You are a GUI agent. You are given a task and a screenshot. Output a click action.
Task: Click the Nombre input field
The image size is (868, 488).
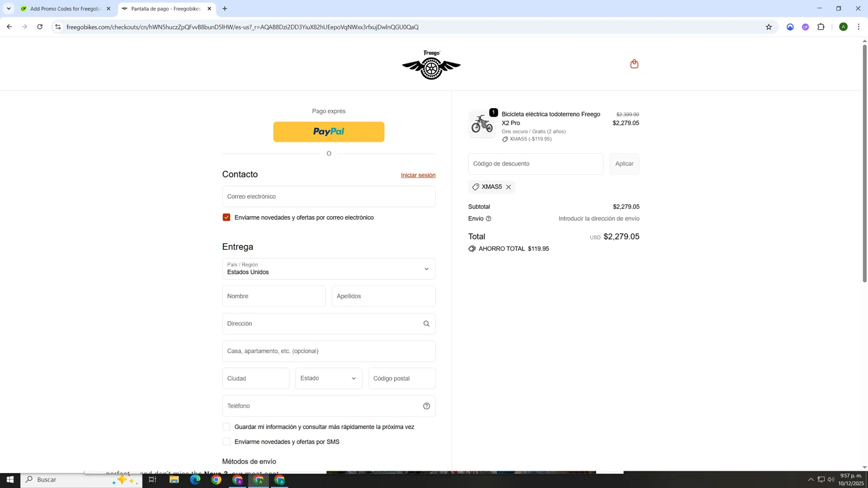(x=274, y=296)
